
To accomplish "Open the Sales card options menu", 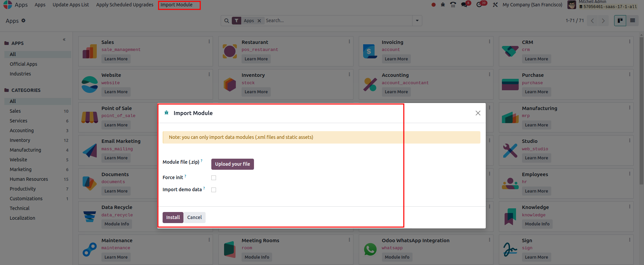I will pyautogui.click(x=209, y=42).
